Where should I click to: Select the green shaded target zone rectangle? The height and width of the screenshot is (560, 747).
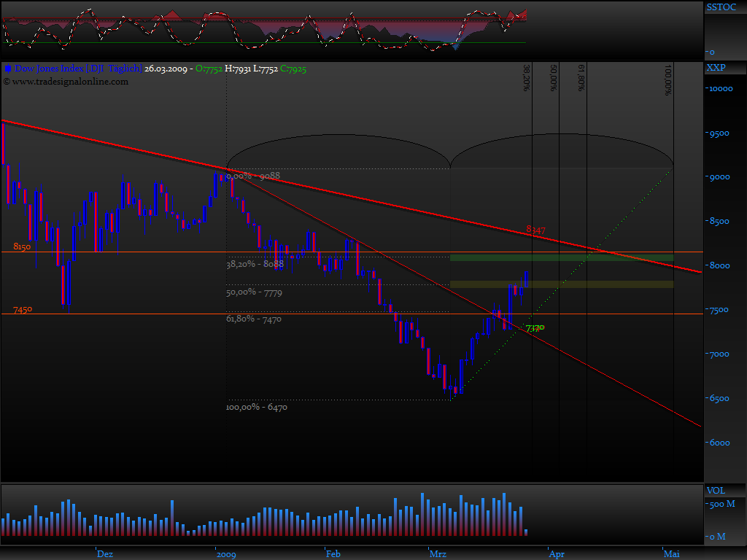562,257
